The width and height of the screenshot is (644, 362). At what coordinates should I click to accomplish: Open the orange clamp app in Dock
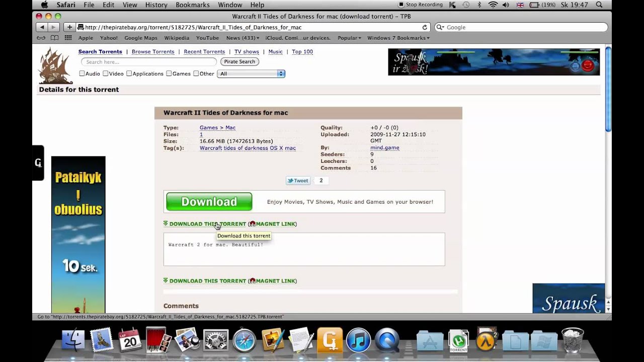point(330,340)
